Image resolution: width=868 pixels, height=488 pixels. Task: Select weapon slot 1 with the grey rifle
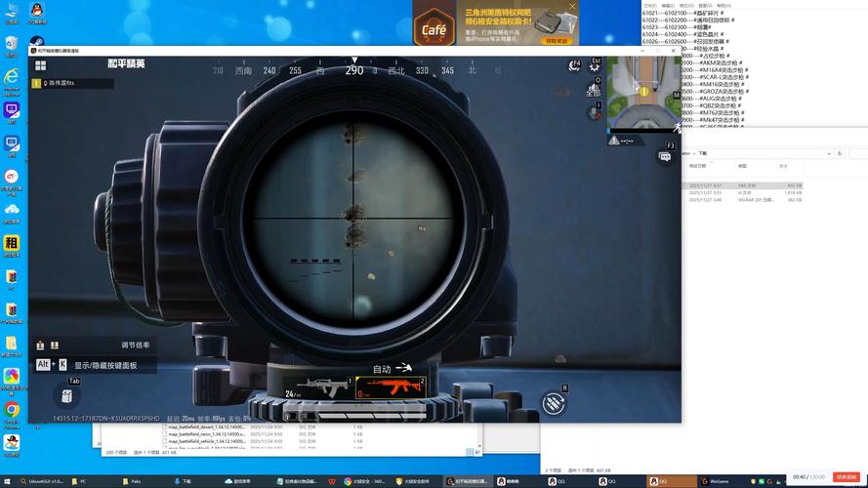[318, 387]
